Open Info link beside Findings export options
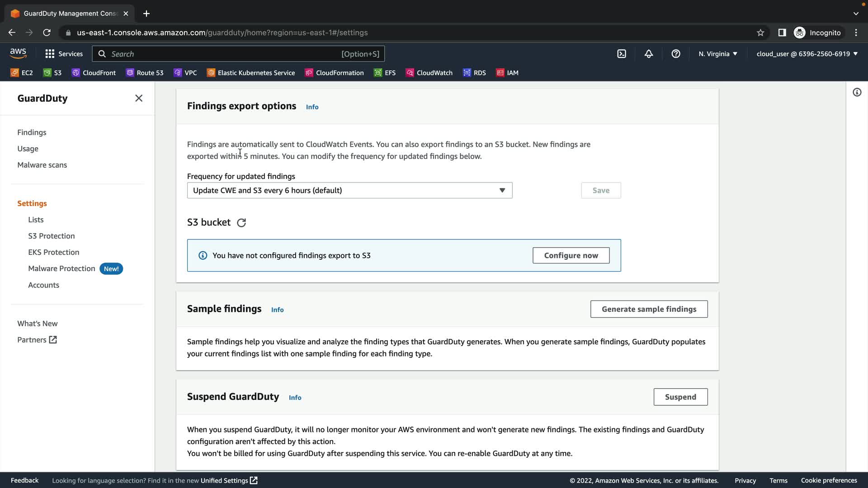This screenshot has height=488, width=868. tap(312, 107)
